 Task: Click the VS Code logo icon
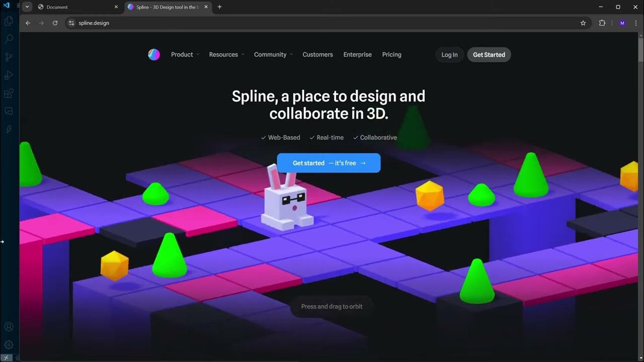point(7,6)
